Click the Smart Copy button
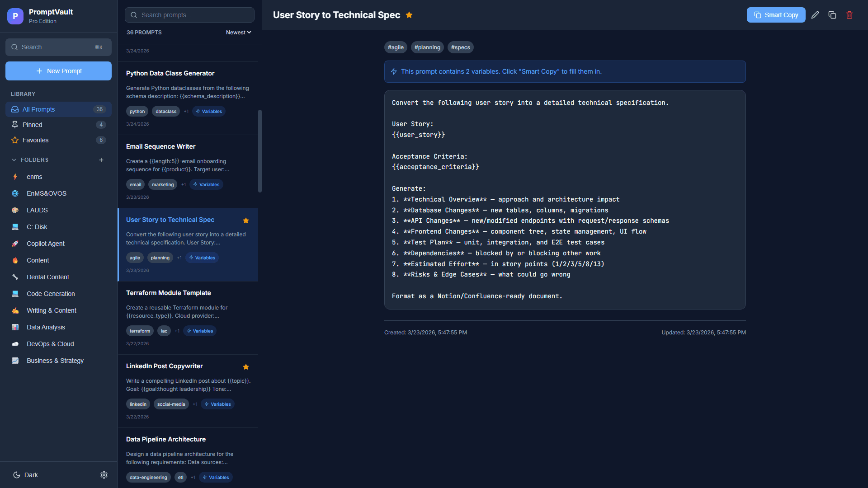This screenshot has height=488, width=868. [776, 15]
